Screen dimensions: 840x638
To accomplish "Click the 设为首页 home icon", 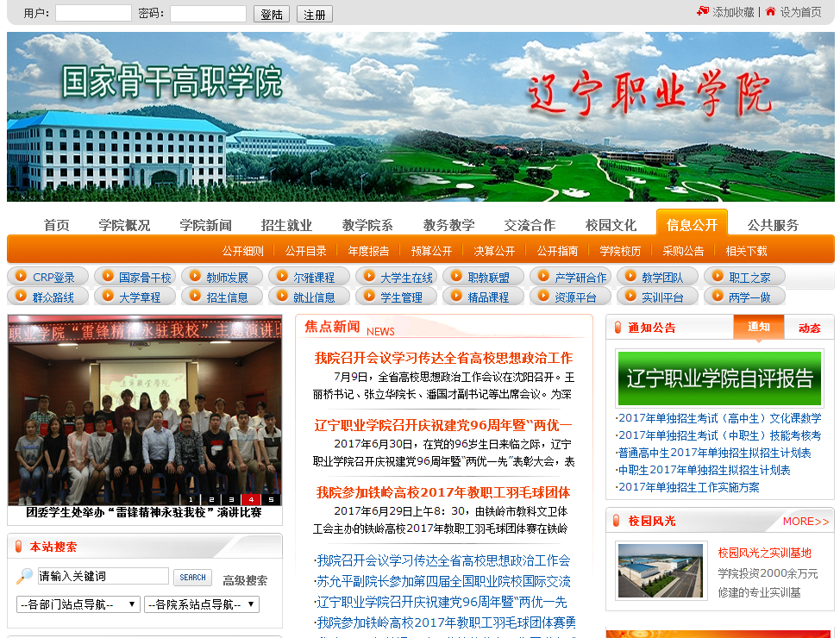I will point(771,12).
